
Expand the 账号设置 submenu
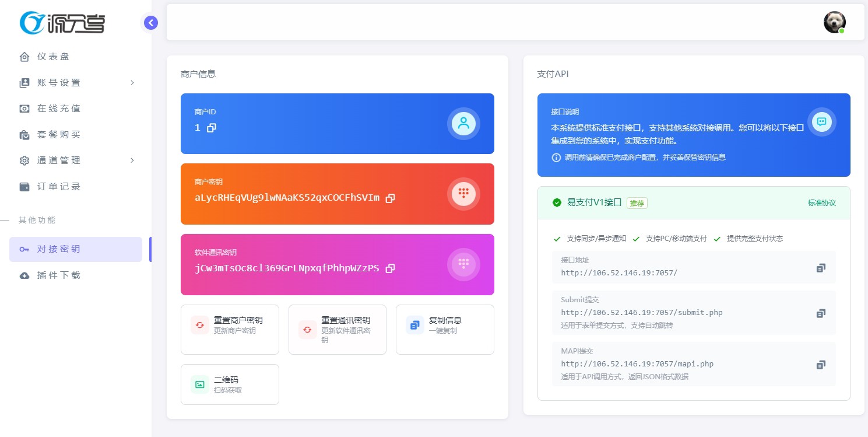pyautogui.click(x=76, y=83)
